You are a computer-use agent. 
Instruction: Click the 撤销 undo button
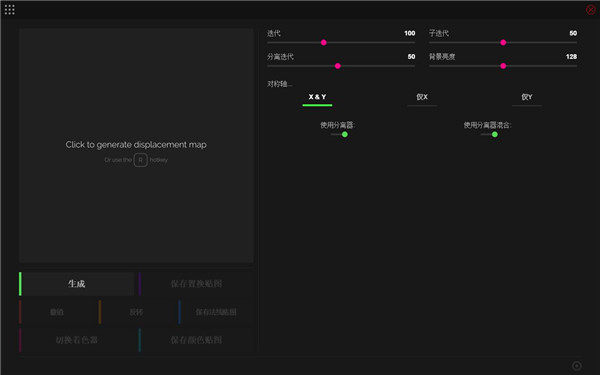click(x=57, y=312)
